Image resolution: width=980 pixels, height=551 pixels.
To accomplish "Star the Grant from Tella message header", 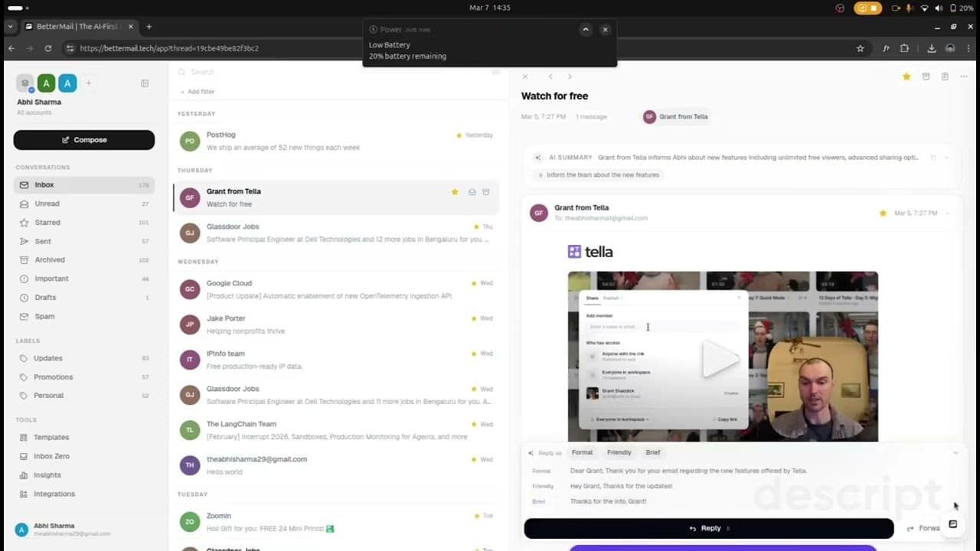I will pyautogui.click(x=882, y=213).
